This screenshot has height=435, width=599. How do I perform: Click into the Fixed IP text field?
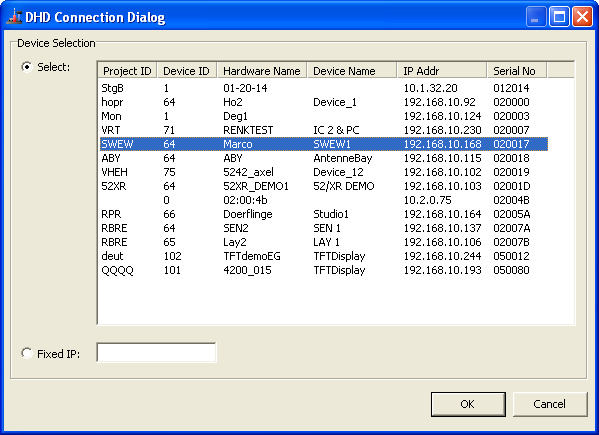coord(156,353)
